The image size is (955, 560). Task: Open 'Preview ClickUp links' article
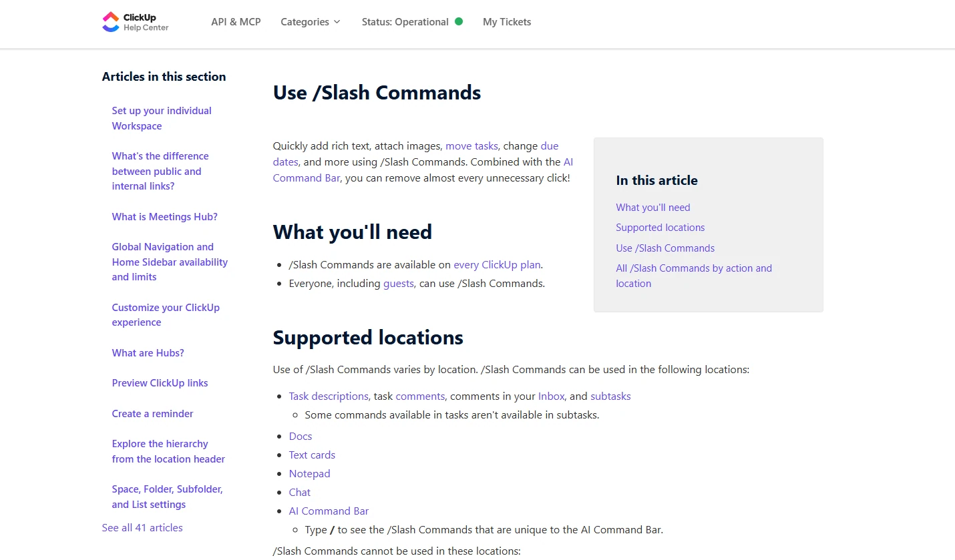pos(160,383)
